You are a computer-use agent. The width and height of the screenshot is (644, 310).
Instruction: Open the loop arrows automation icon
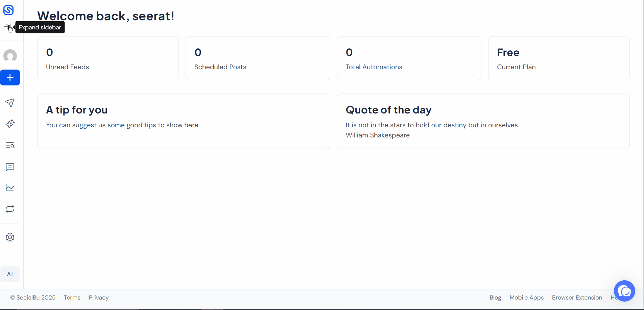tap(10, 209)
